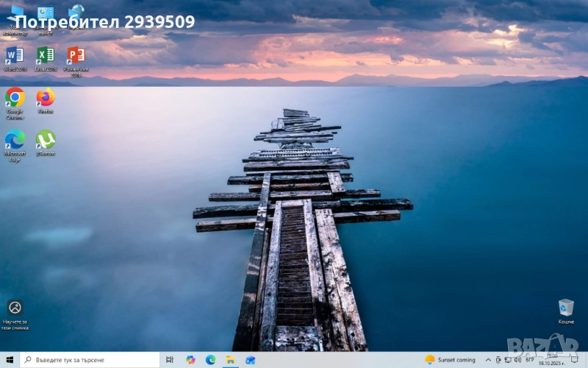Viewport: 588px width, 368px height.
Task: Open the PowerPoint 2016 desktop shortcut
Action: (76, 56)
